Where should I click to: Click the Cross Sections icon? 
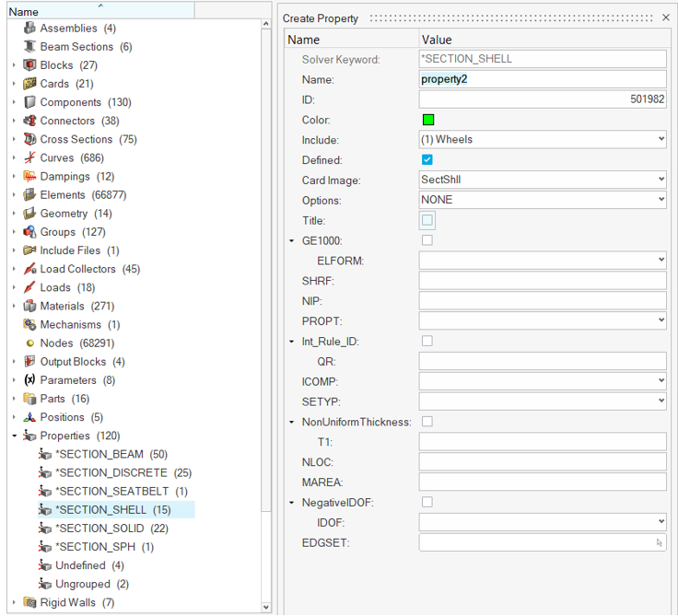click(x=29, y=139)
